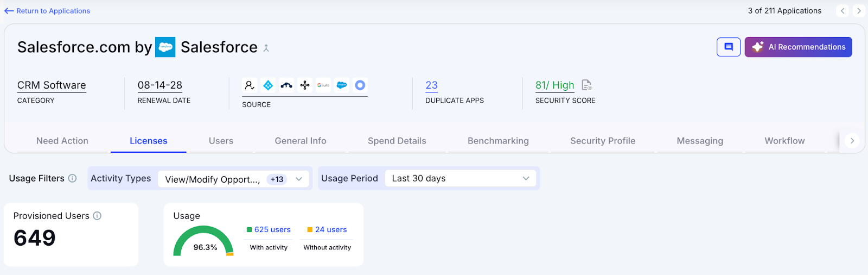
Task: Click the 81/ High security score
Action: click(554, 85)
